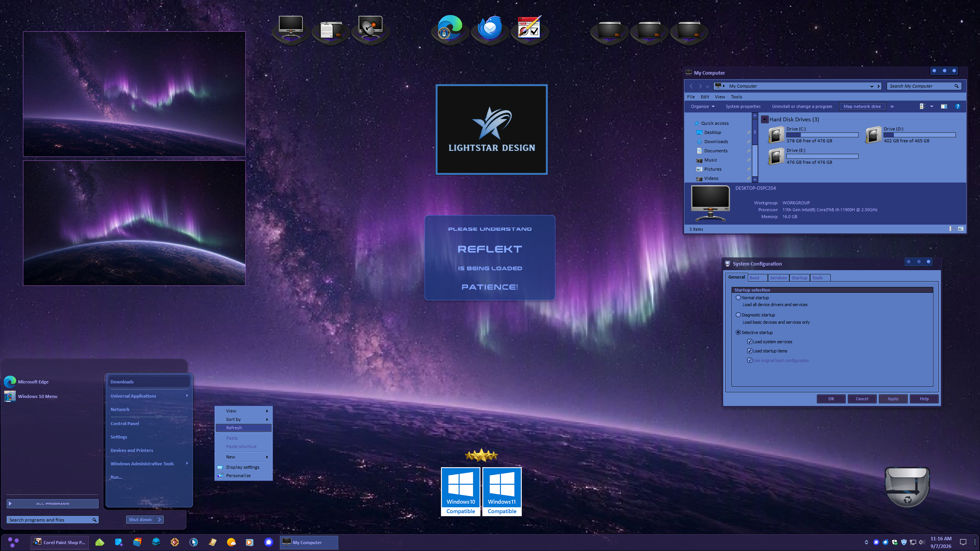Screen dimensions: 980x551
Task: Toggle the Load system services checkbox
Action: pos(750,341)
